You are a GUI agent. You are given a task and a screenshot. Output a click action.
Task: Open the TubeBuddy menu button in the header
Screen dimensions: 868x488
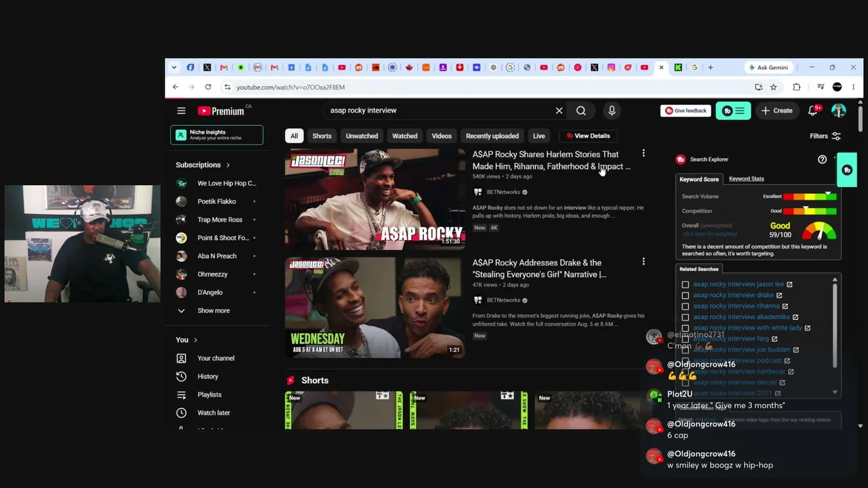tap(733, 110)
